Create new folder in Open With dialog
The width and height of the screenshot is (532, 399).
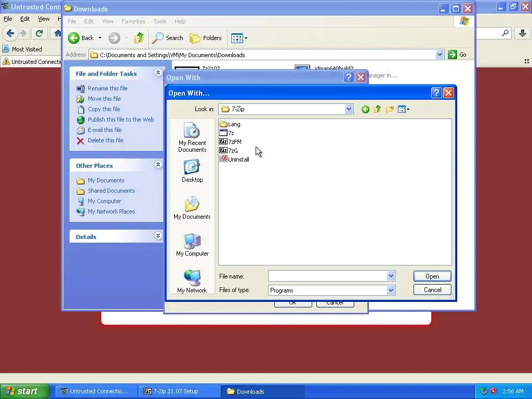390,109
